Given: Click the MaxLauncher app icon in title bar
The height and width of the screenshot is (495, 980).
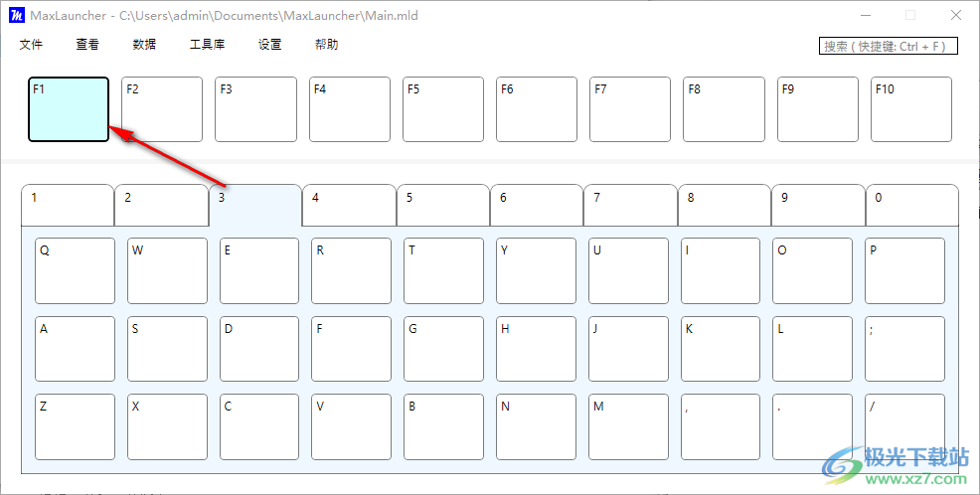Looking at the screenshot, I should click(16, 15).
